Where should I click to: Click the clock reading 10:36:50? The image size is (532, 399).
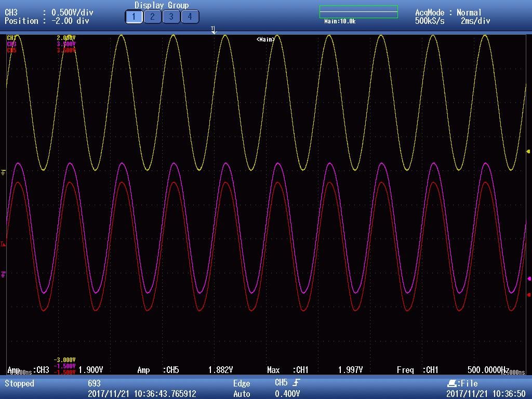[509, 394]
